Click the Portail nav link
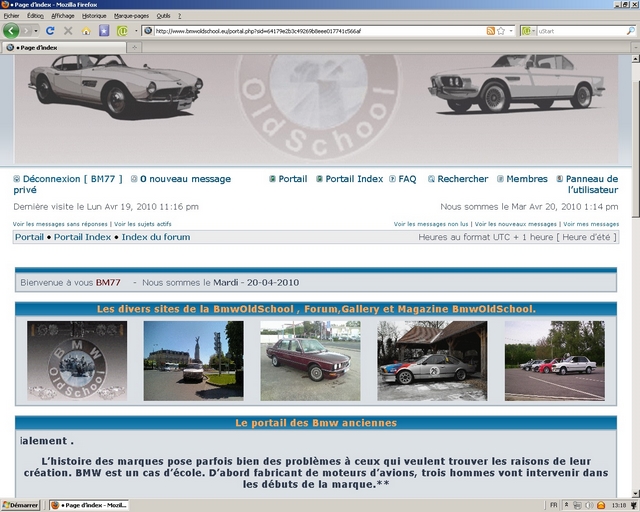The image size is (640, 512). click(x=293, y=179)
